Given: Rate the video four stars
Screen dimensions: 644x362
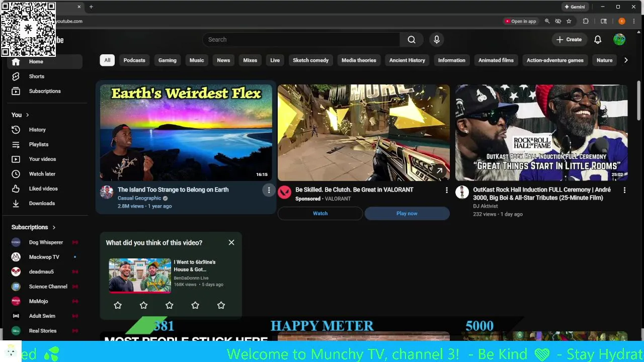Looking at the screenshot, I should coord(195,305).
